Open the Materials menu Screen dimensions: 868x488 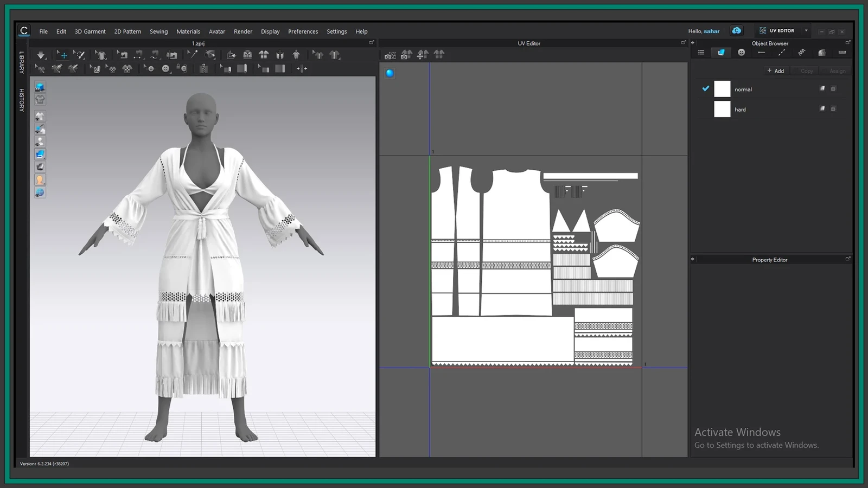pos(188,31)
